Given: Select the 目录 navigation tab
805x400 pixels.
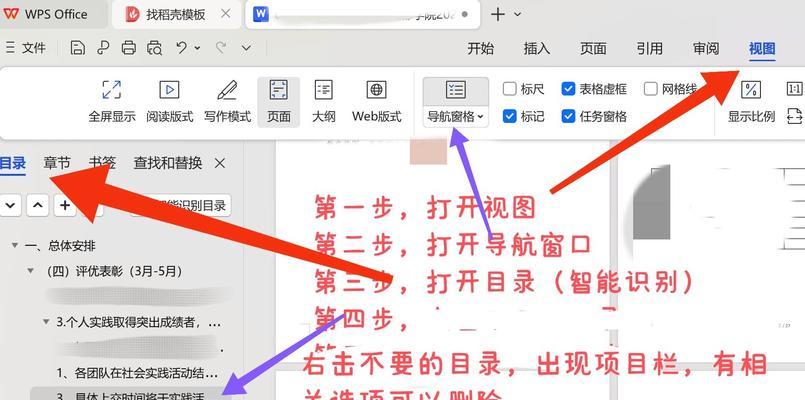Looking at the screenshot, I should click(x=12, y=163).
